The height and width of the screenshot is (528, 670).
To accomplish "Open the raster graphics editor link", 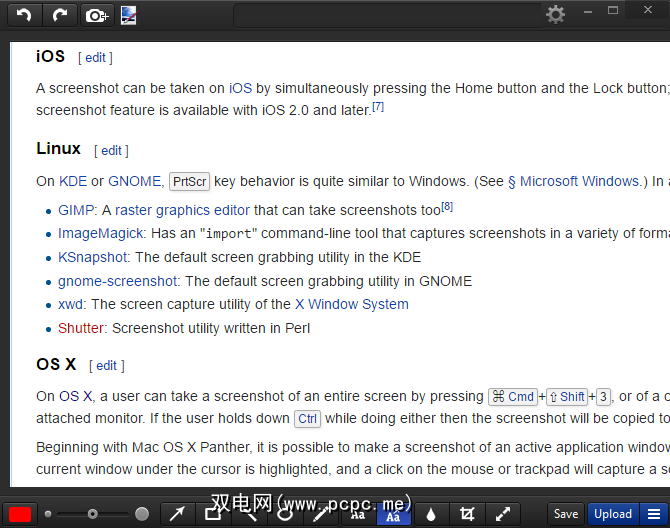I will click(x=182, y=210).
